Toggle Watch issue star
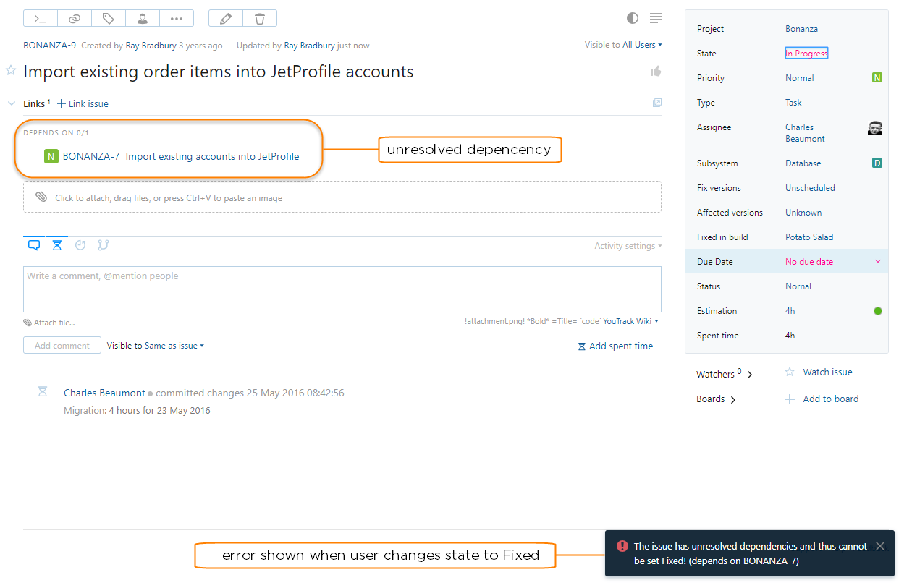The height and width of the screenshot is (588, 912). (790, 372)
